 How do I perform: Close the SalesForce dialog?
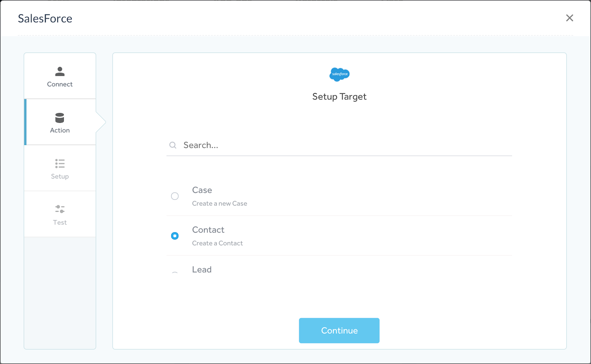pos(570,18)
